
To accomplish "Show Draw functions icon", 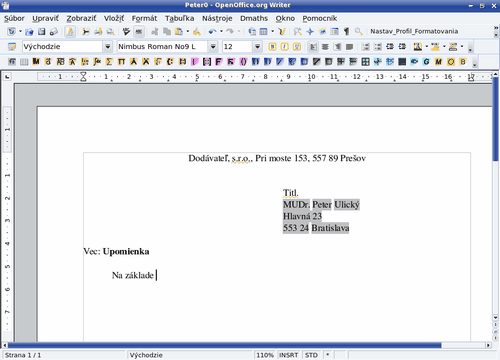I will coord(282,32).
